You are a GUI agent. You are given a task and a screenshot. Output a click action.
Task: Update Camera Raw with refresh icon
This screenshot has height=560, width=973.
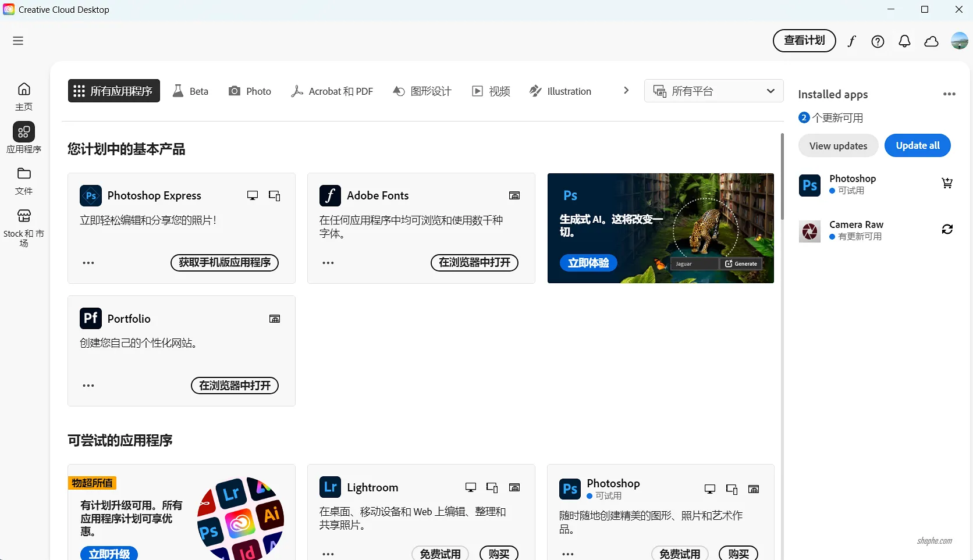(x=947, y=230)
